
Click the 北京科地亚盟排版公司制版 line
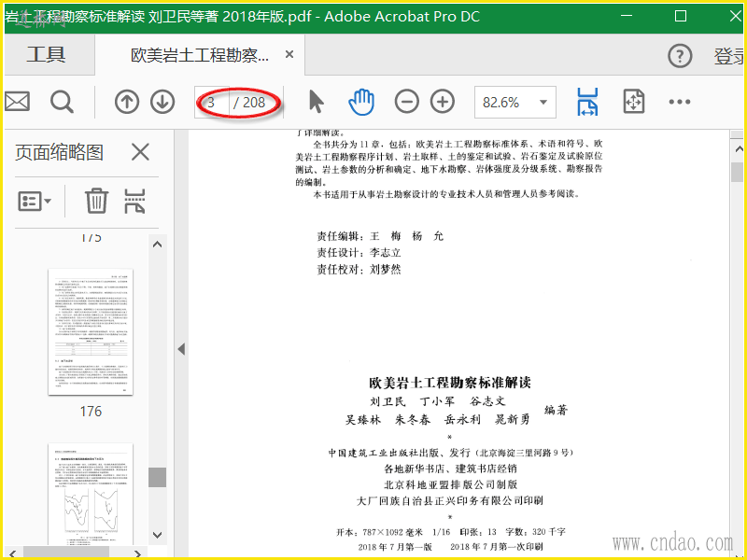tap(450, 484)
